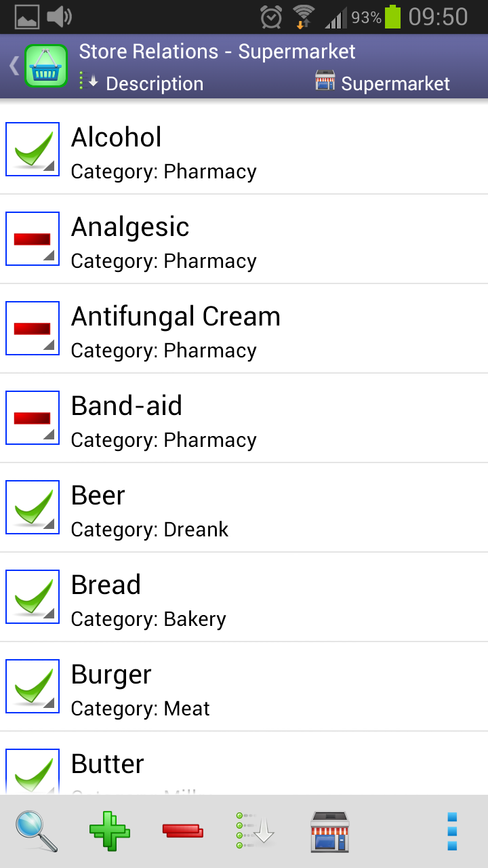Select the Antifungal Cream list item

click(x=271, y=329)
